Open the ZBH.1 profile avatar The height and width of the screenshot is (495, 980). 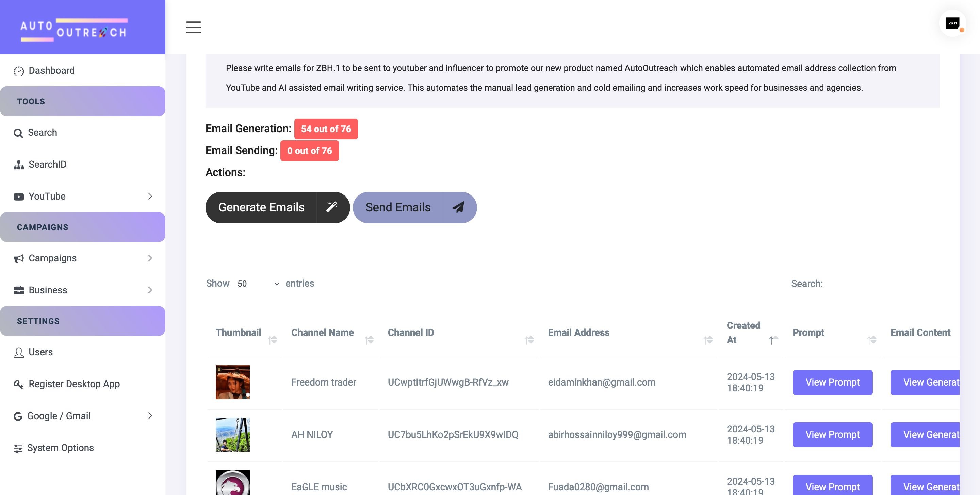pyautogui.click(x=953, y=23)
